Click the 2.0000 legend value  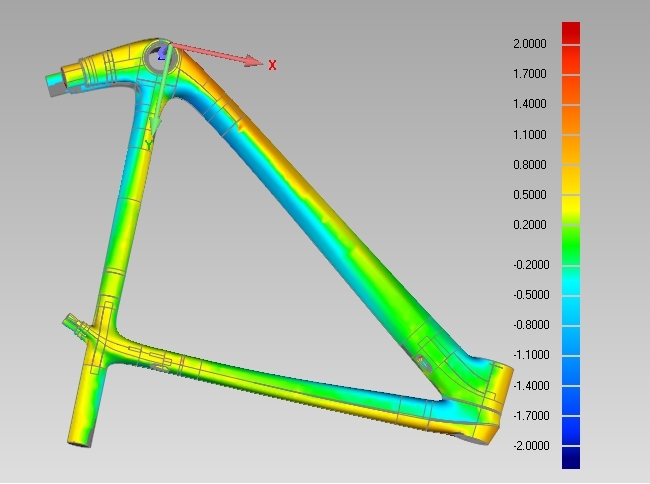529,44
